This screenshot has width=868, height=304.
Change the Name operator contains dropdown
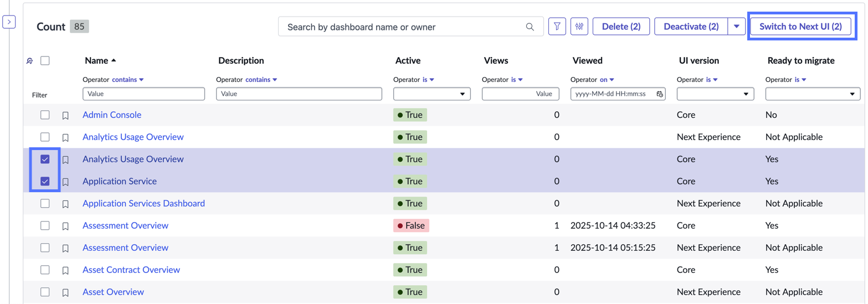(x=128, y=80)
